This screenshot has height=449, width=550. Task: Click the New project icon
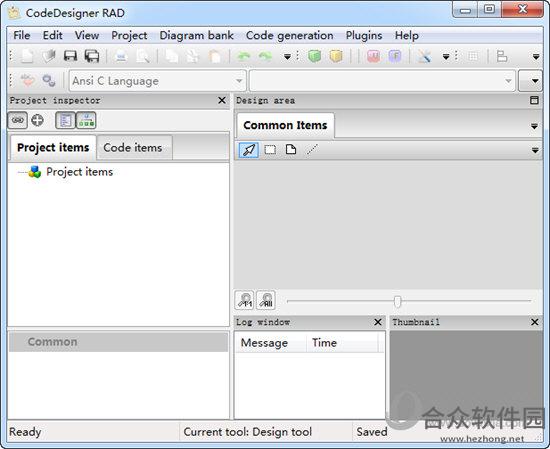pyautogui.click(x=27, y=56)
